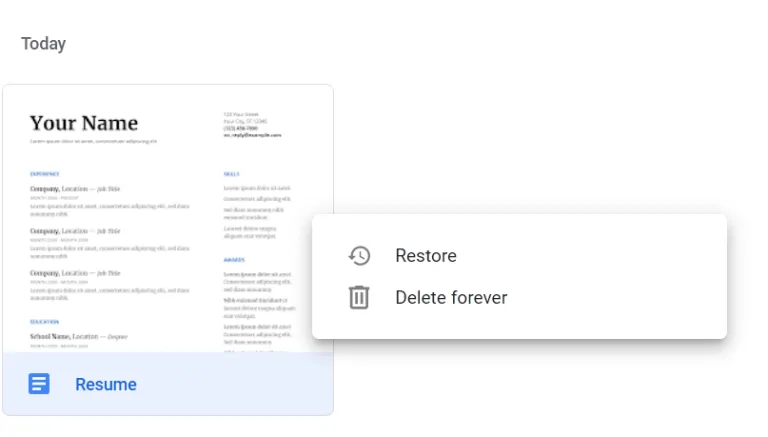Click the Delete forever trash icon
Viewport: 768px width, 437px height.
tap(359, 297)
